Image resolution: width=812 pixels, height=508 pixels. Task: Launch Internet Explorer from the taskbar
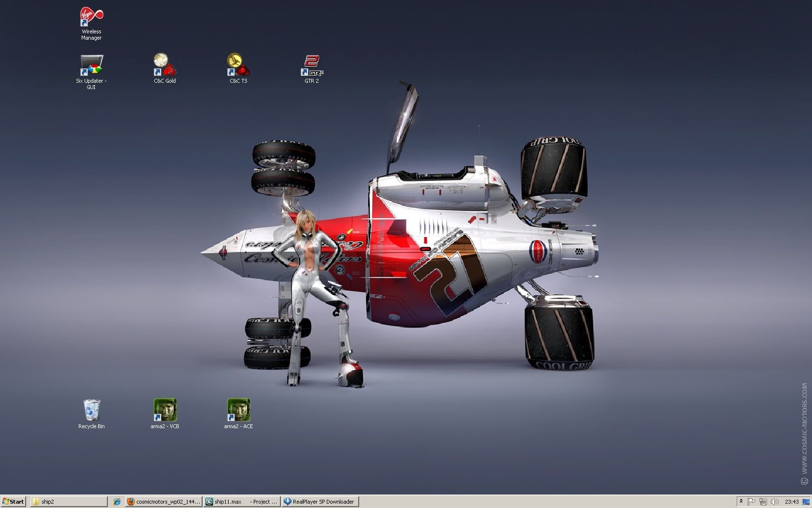116,502
